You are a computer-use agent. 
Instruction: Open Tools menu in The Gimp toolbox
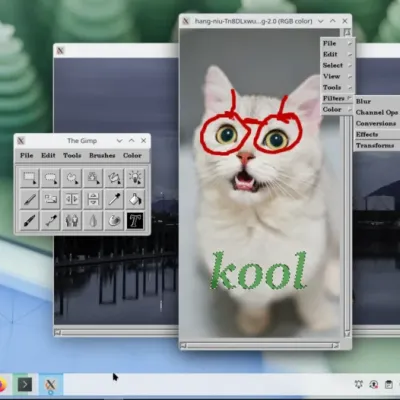click(72, 155)
